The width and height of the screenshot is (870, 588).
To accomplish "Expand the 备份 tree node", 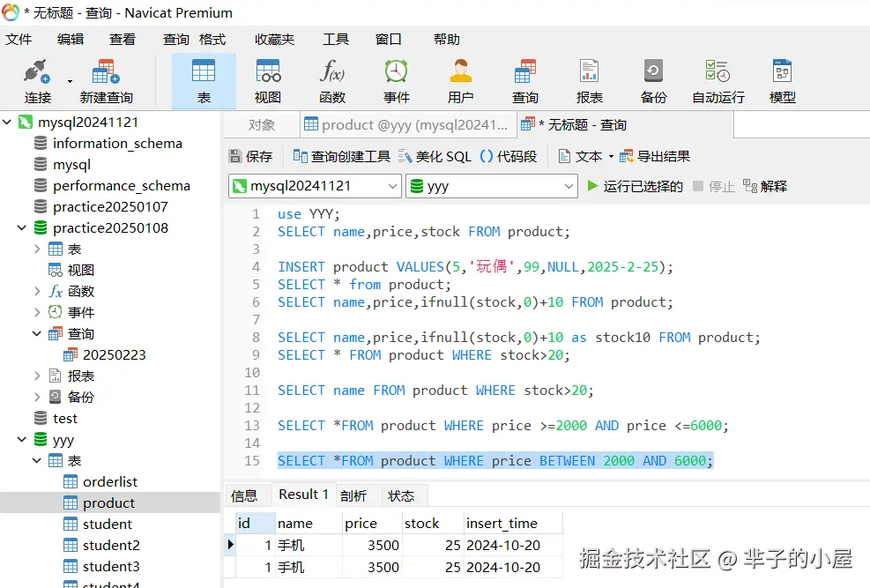I will coord(37,397).
